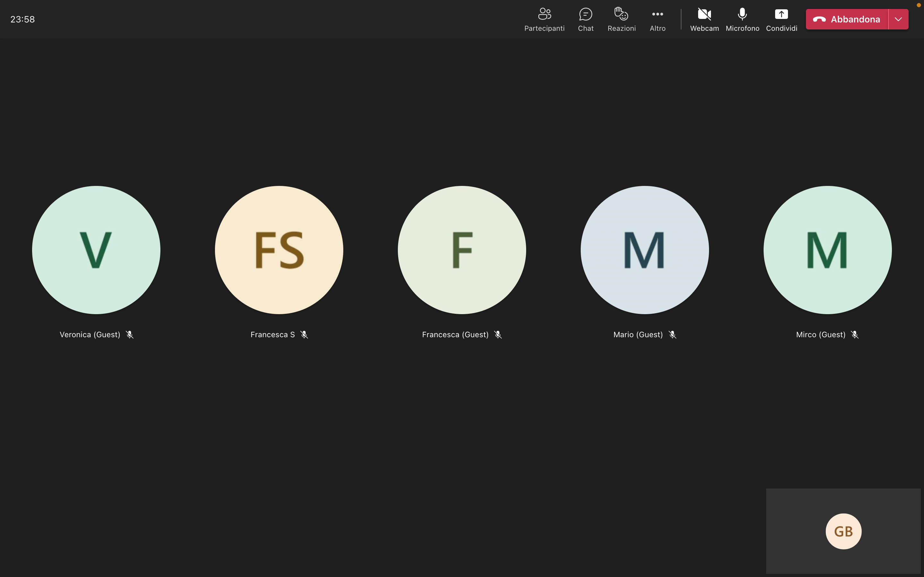Click Veronica's muted microphone icon
Image resolution: width=924 pixels, height=577 pixels.
[130, 335]
